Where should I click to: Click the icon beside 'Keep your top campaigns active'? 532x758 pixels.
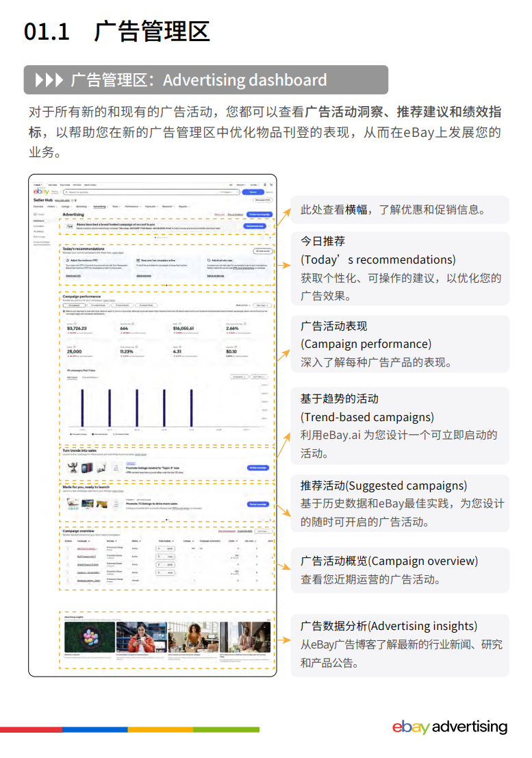139,261
